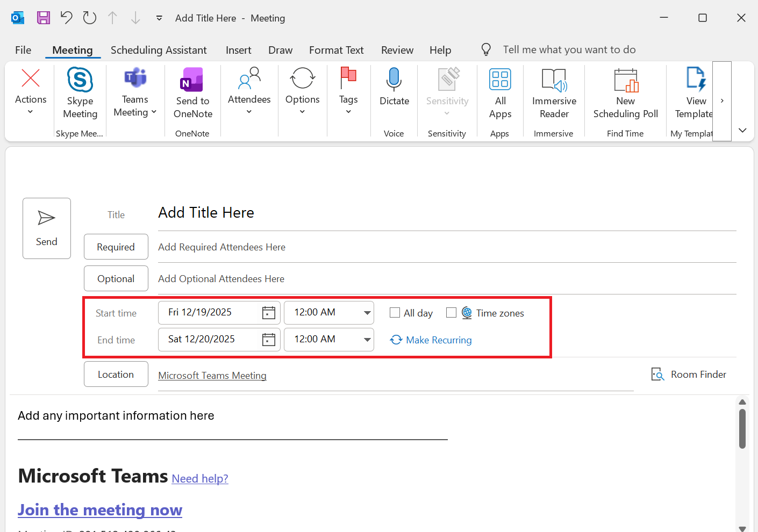Click the Make Recurring link

[438, 340]
